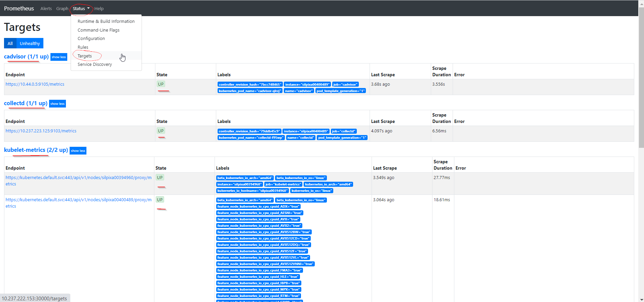The width and height of the screenshot is (644, 302).
Task: Switch the filter to Unhealthy
Action: tap(30, 43)
